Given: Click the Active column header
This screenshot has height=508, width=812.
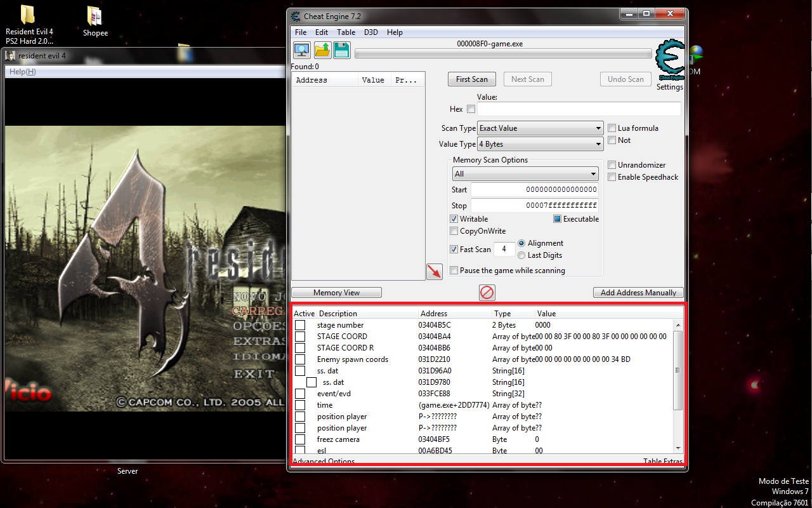Looking at the screenshot, I should 304,314.
